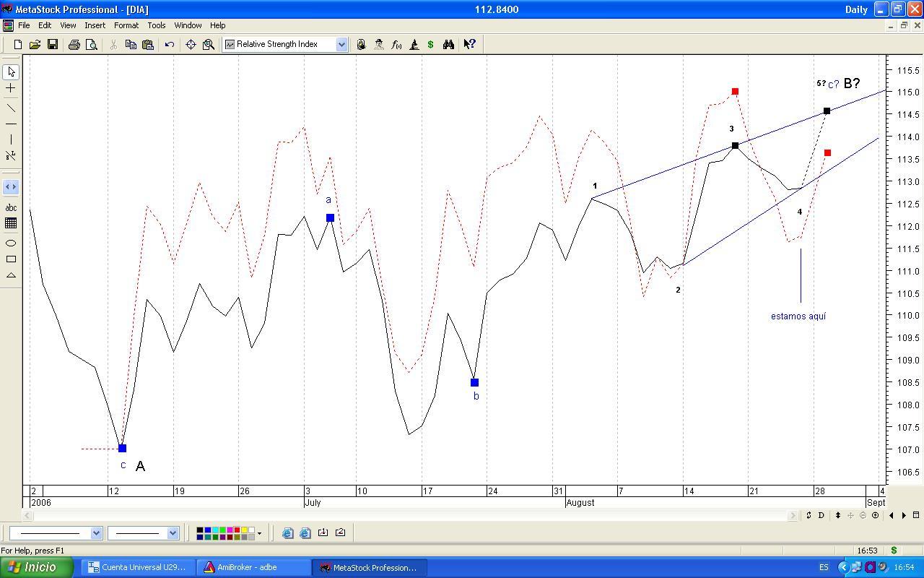The height and width of the screenshot is (578, 924).
Task: Click the D periodicity button in chart toolbar
Action: (x=821, y=515)
